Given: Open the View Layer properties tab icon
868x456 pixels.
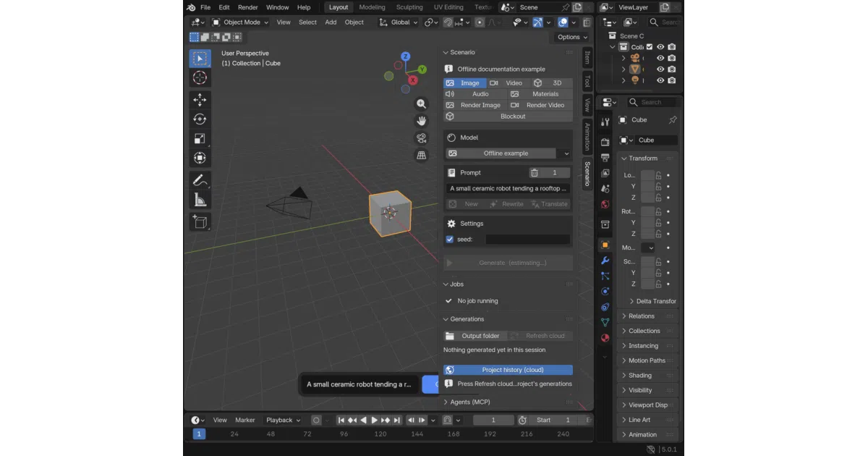Looking at the screenshot, I should pyautogui.click(x=605, y=174).
